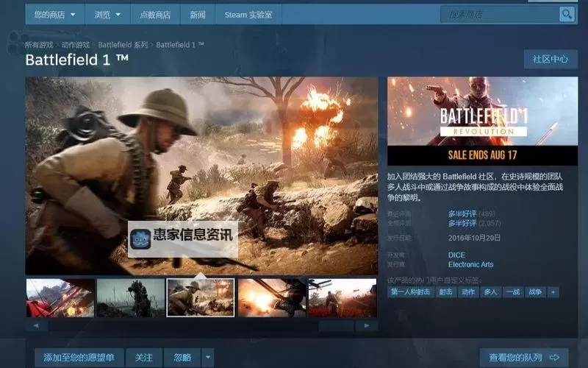Click 添加至您的愿望单 button
Viewport: 588px width, 368px height.
[79, 358]
